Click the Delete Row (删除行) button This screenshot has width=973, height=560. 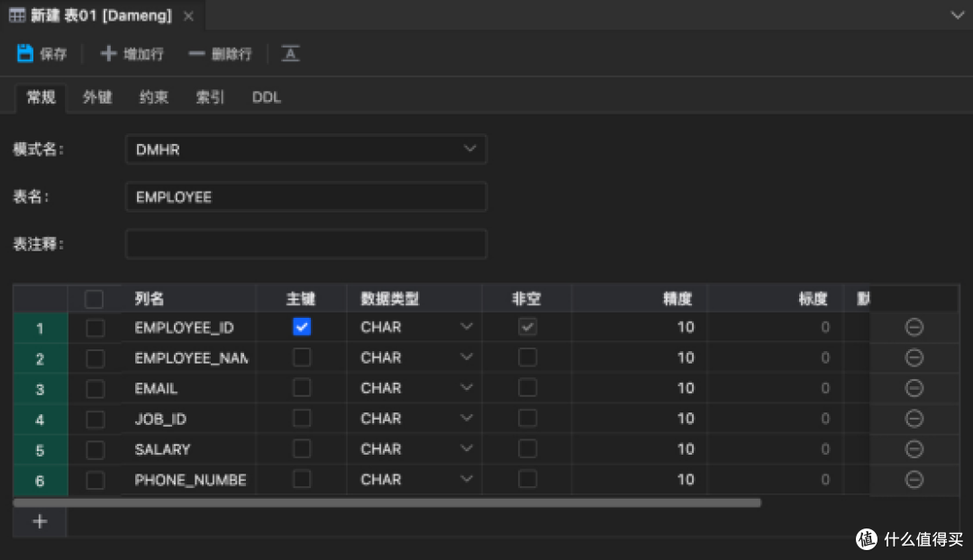pos(221,54)
